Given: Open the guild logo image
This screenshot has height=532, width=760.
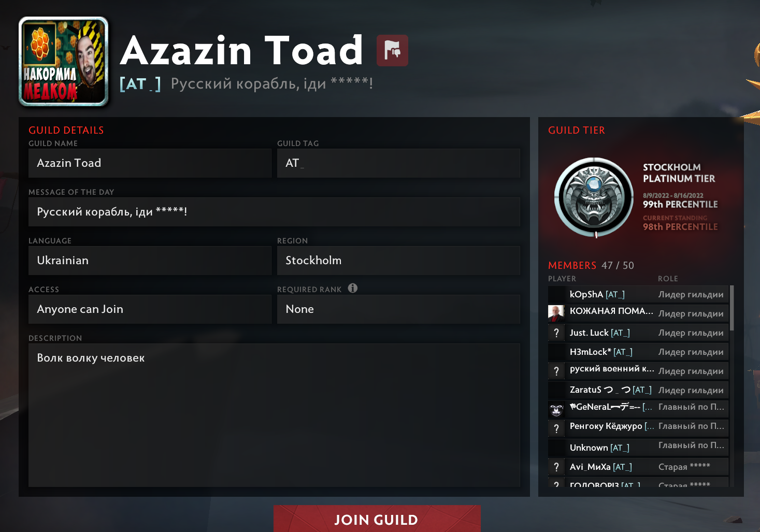Looking at the screenshot, I should pos(64,61).
